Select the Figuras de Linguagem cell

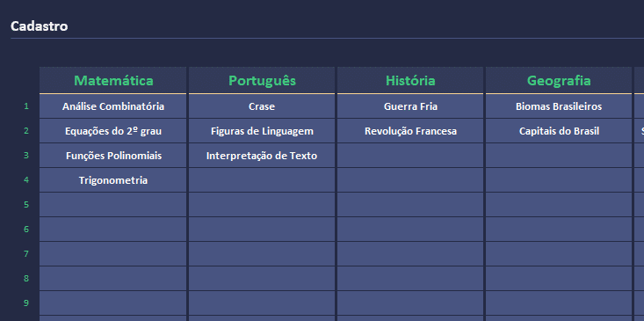(x=262, y=131)
